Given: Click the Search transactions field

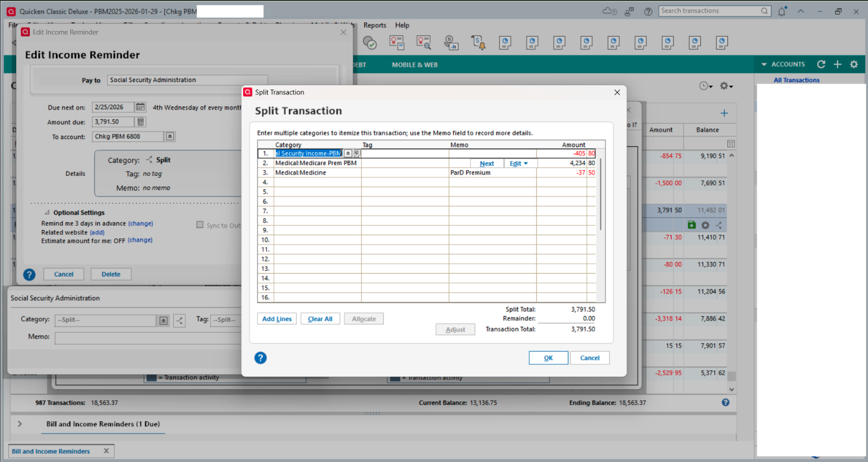Looking at the screenshot, I should coord(709,11).
